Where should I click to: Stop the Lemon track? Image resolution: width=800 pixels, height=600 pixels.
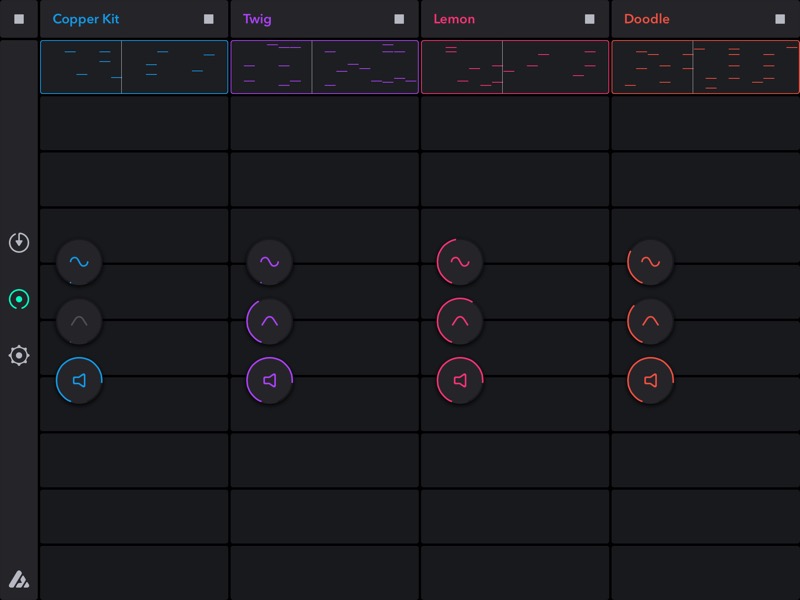tap(589, 19)
